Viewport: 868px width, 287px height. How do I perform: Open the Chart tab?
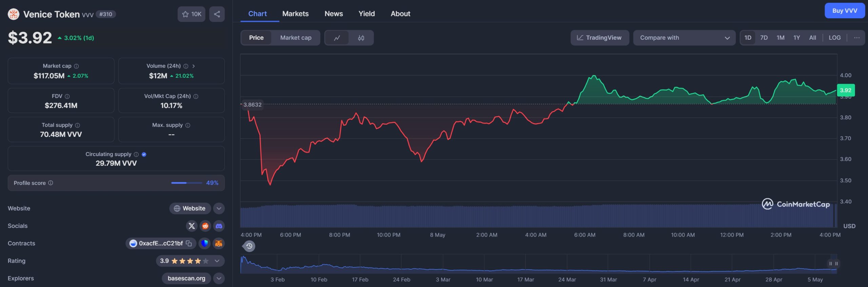[257, 14]
